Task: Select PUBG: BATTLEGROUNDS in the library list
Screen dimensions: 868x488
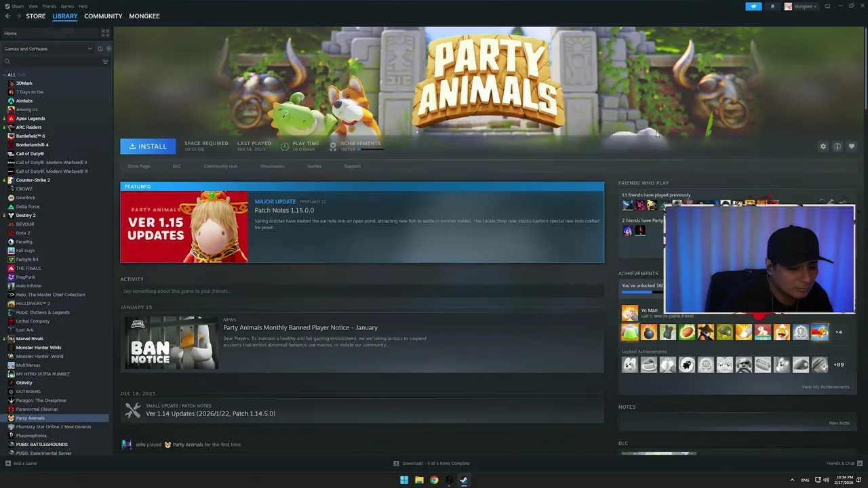Action: tap(41, 445)
